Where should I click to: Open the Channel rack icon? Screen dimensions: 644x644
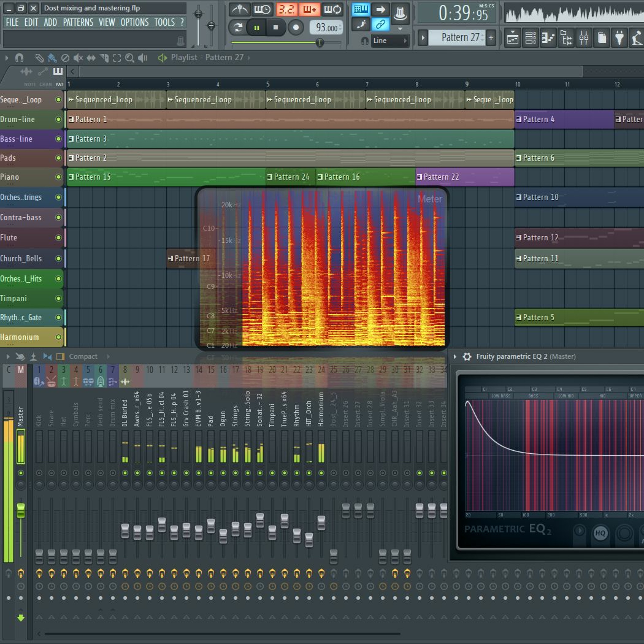[x=530, y=38]
